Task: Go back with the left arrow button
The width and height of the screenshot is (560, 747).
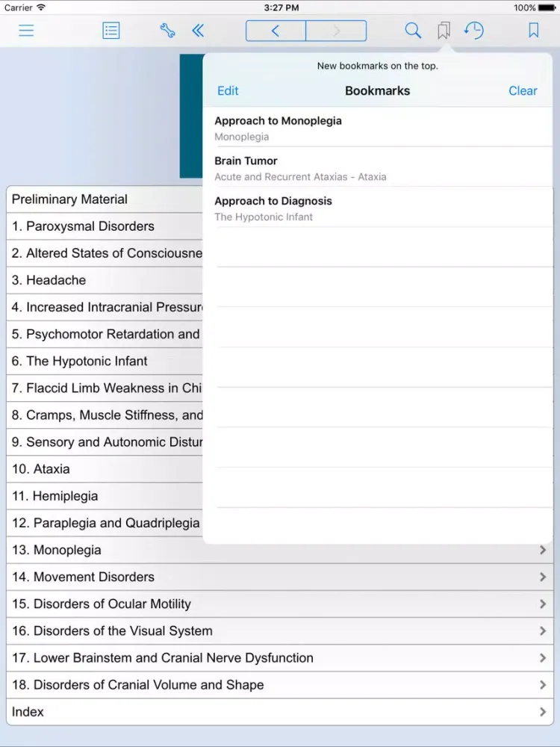Action: pos(276,31)
